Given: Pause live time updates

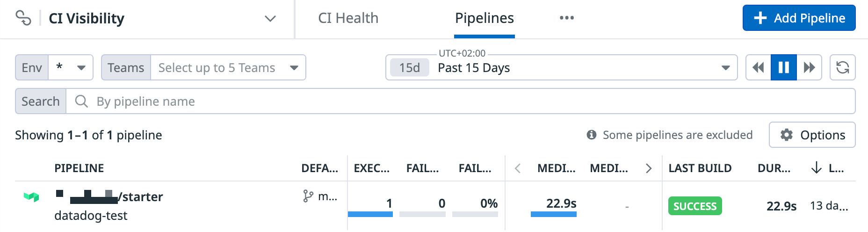Looking at the screenshot, I should coord(784,68).
